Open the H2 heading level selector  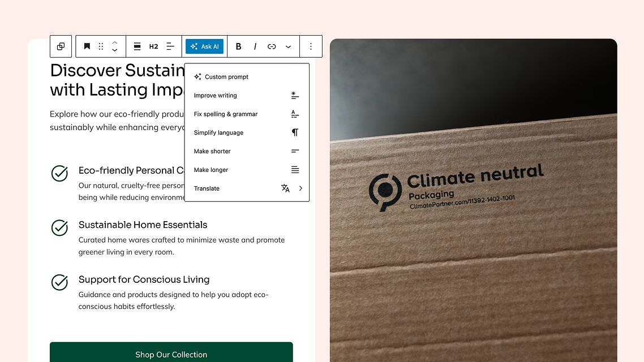point(153,46)
